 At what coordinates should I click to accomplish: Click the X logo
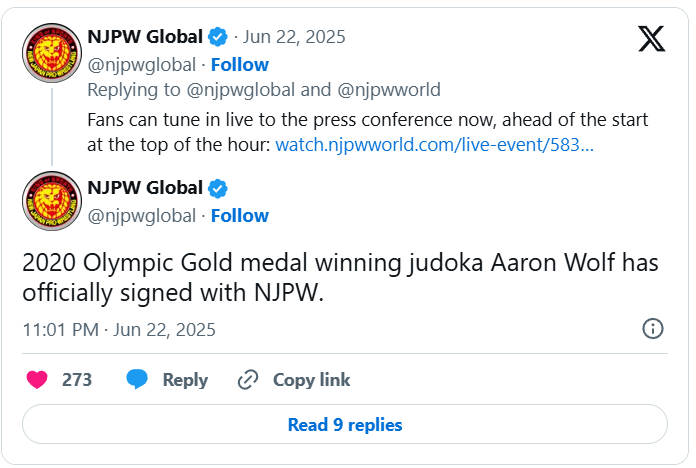[x=651, y=39]
